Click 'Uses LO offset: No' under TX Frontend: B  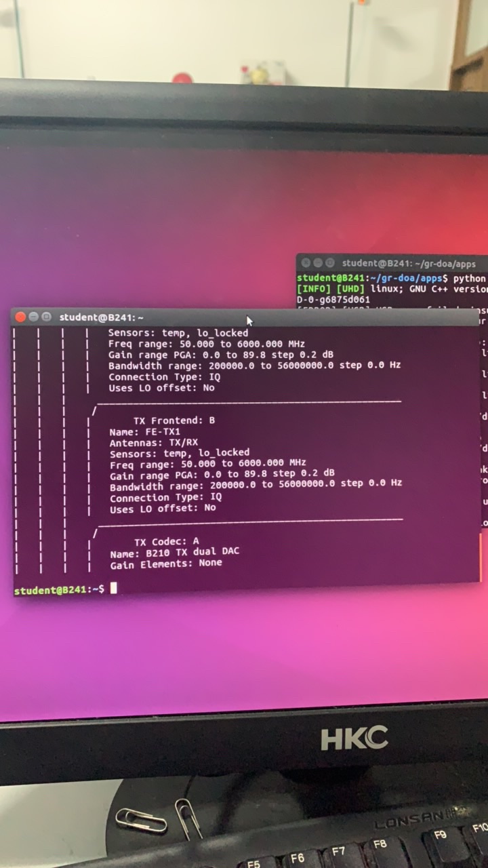coord(163,509)
